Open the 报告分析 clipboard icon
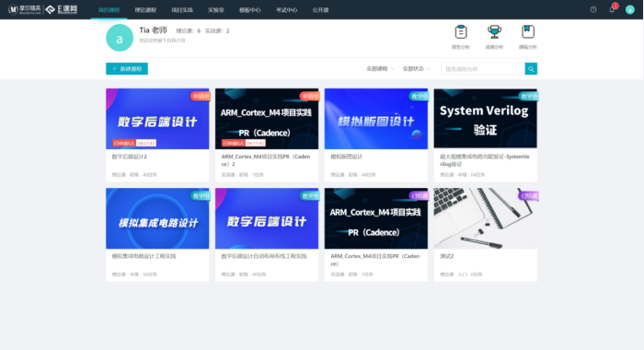644x350 pixels. click(x=461, y=32)
